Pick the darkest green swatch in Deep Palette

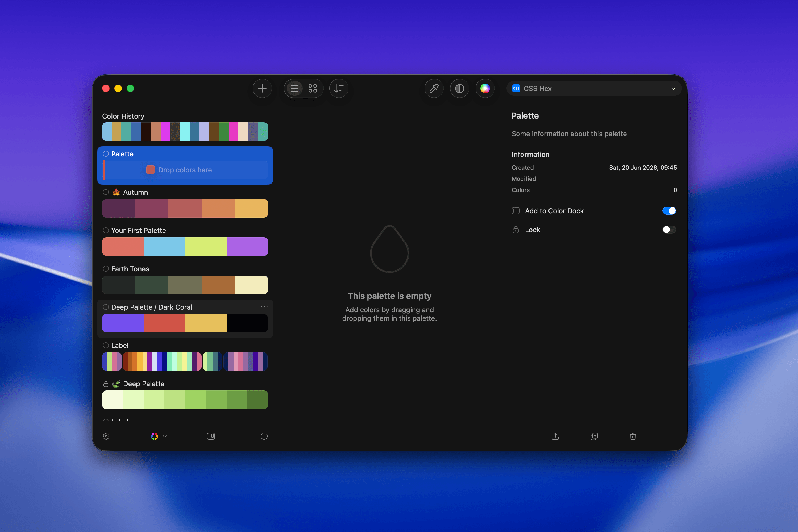tap(257, 400)
